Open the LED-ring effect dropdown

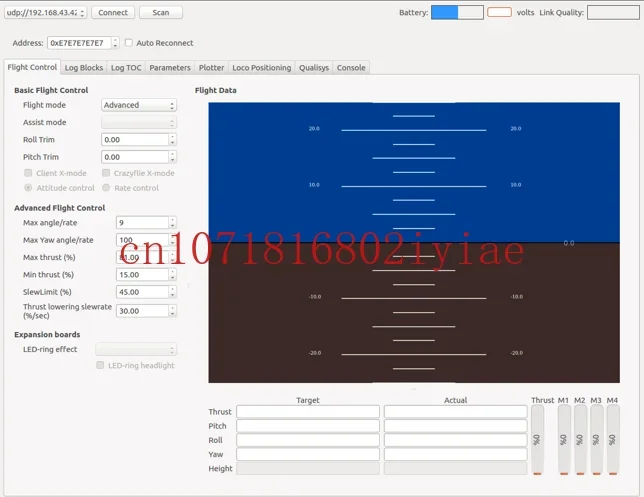click(136, 350)
